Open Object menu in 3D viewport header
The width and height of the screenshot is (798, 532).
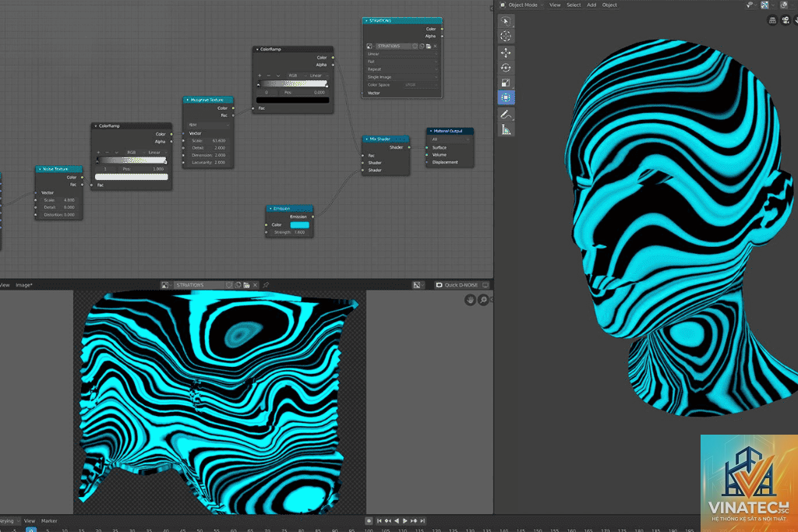click(x=609, y=5)
